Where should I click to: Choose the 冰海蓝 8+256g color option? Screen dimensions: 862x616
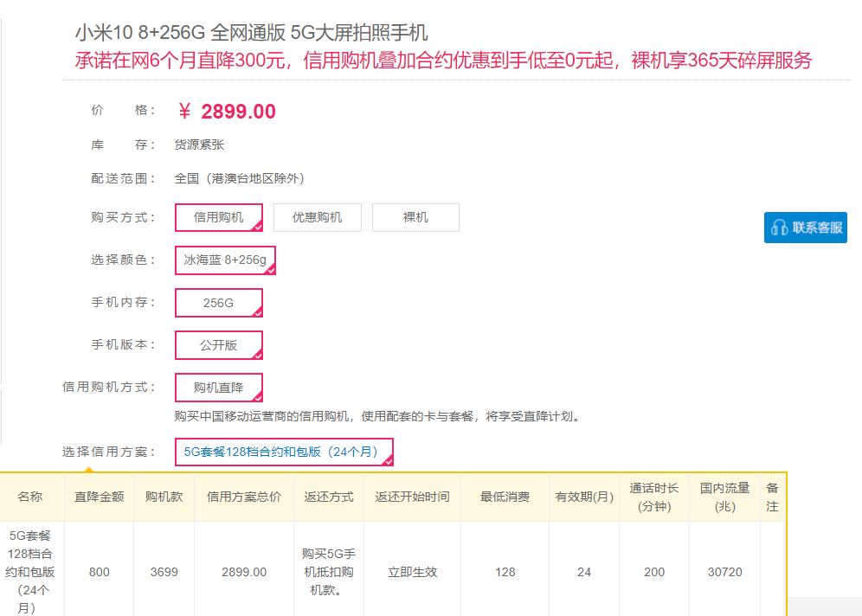(225, 260)
